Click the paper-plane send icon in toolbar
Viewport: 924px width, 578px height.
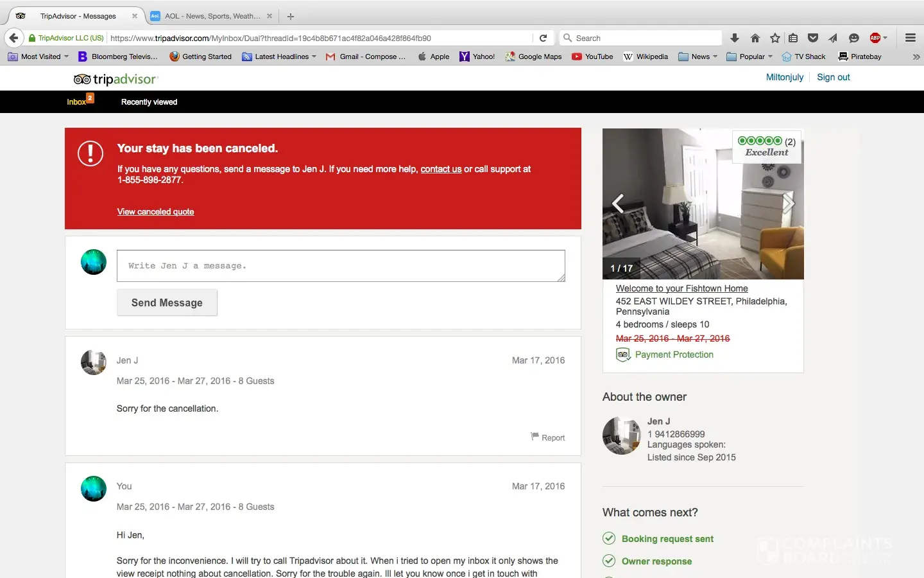833,38
